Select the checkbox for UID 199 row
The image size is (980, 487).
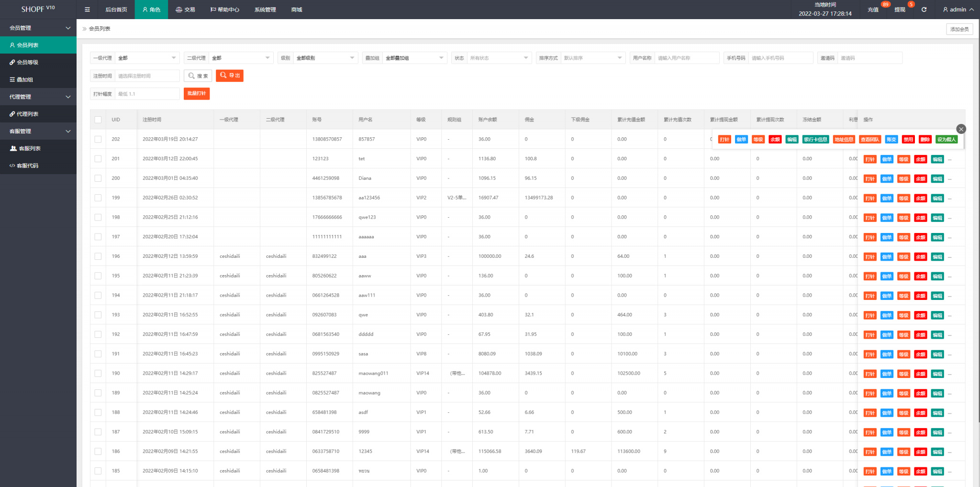(x=98, y=198)
